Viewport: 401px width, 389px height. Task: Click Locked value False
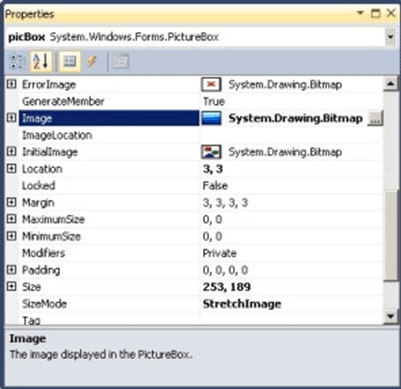pos(215,186)
